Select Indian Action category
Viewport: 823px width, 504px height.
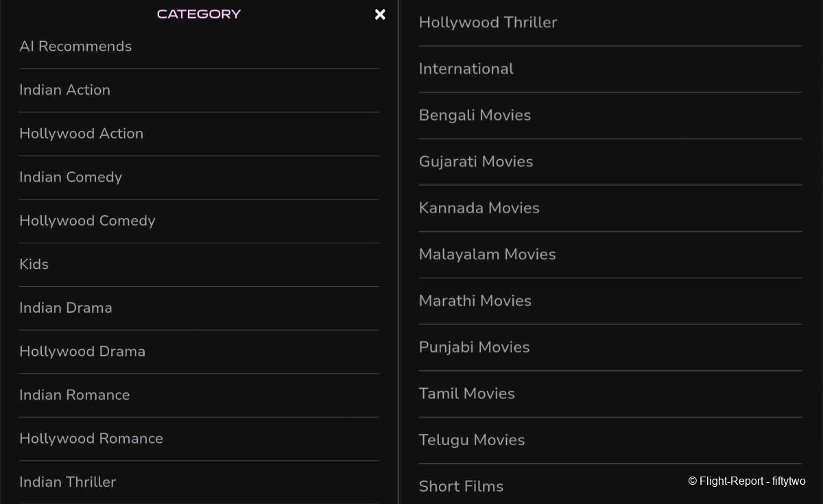[x=65, y=90]
